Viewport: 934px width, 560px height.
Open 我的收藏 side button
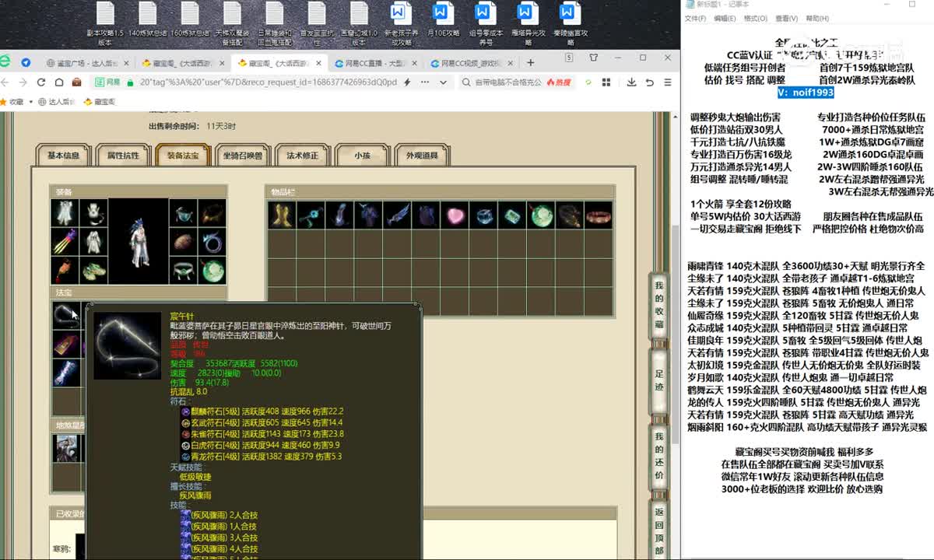click(659, 306)
